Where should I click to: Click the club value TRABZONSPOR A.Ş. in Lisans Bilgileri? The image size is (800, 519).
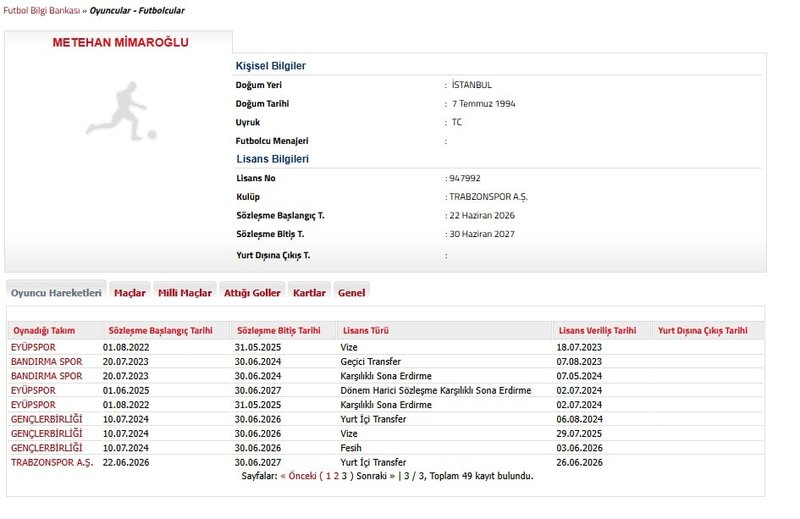tap(488, 197)
